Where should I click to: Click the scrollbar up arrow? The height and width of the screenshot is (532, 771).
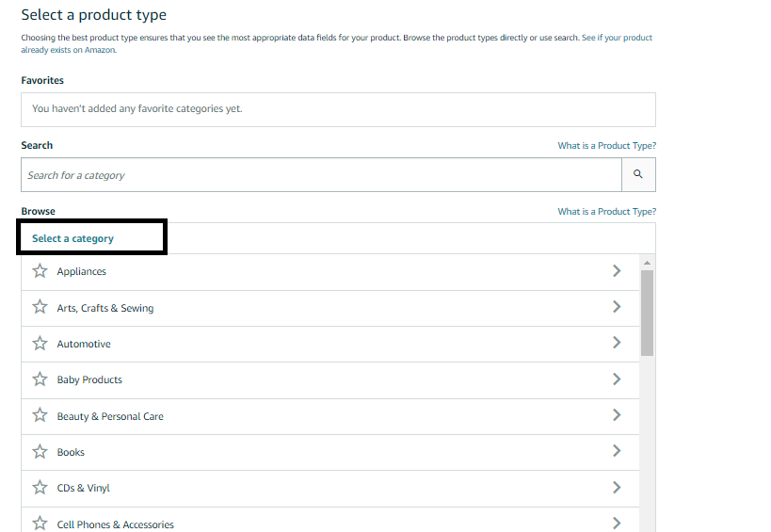point(647,263)
